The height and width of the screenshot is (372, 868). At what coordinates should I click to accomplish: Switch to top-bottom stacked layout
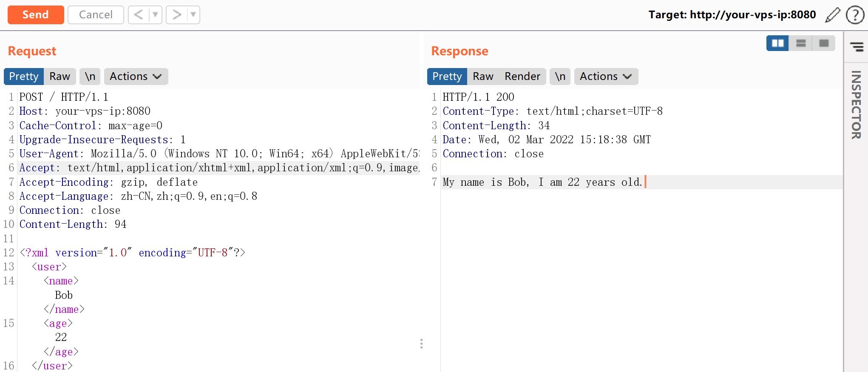coord(801,43)
